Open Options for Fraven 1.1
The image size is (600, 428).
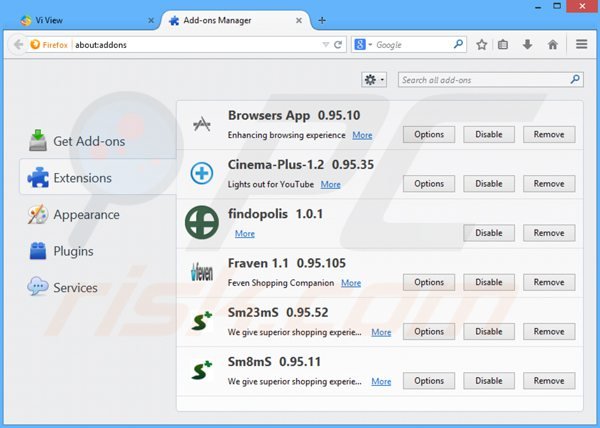[x=429, y=282]
